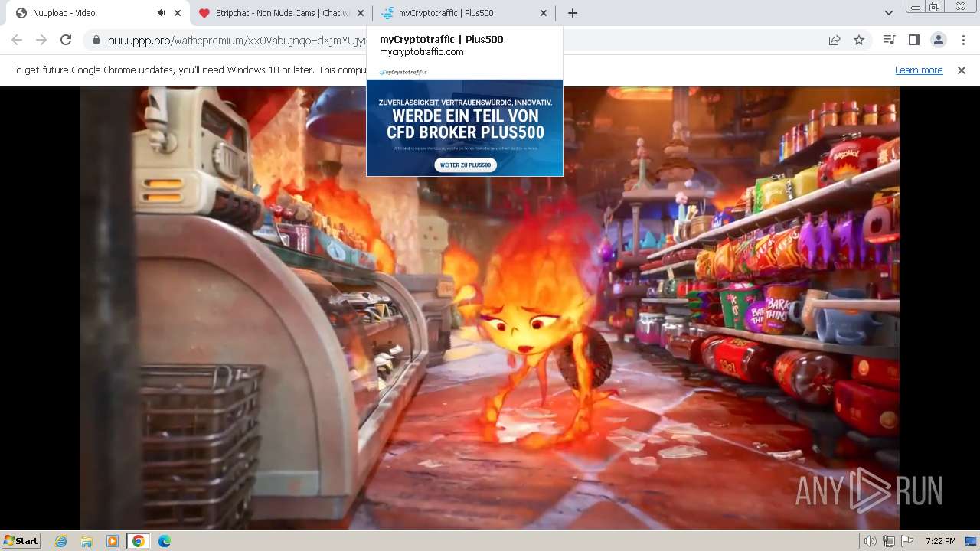Open network status tray icon
Image resolution: width=980 pixels, height=551 pixels.
(888, 541)
